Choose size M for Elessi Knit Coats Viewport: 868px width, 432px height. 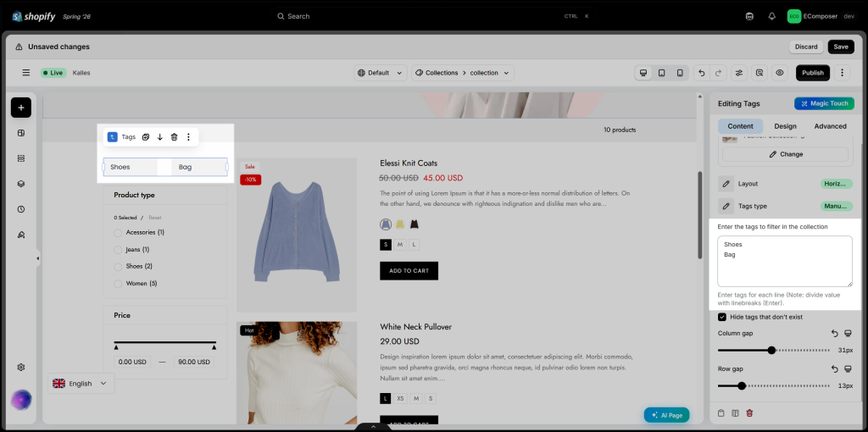(x=400, y=245)
